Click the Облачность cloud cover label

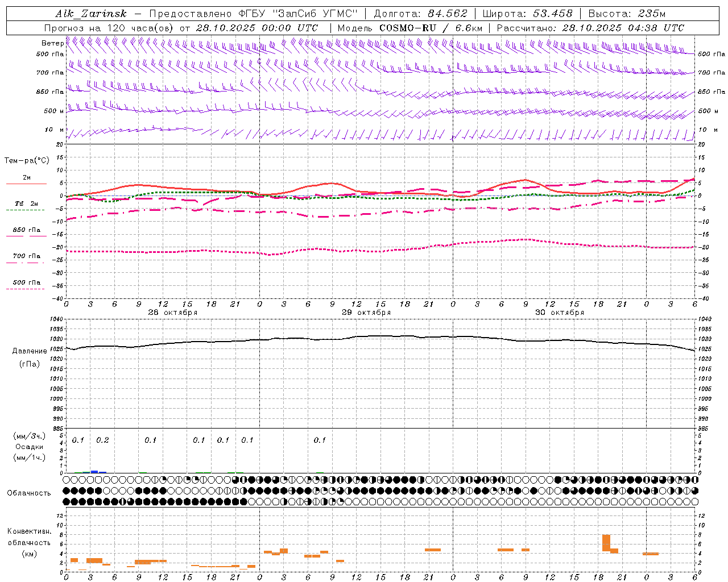[x=29, y=493]
